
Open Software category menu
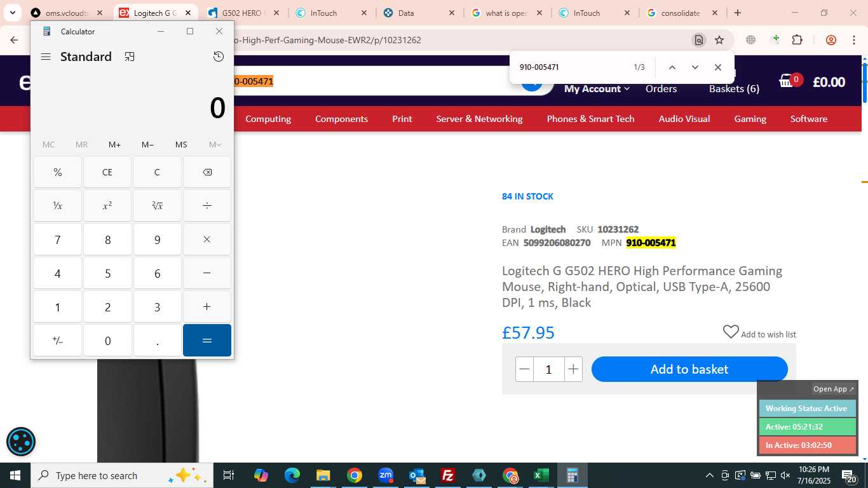point(808,119)
